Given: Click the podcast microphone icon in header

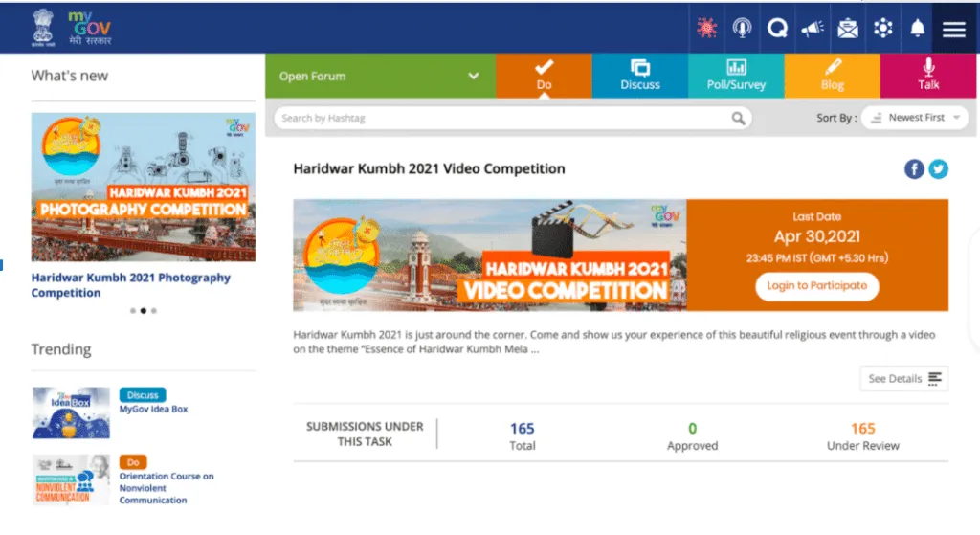Looking at the screenshot, I should 742,29.
